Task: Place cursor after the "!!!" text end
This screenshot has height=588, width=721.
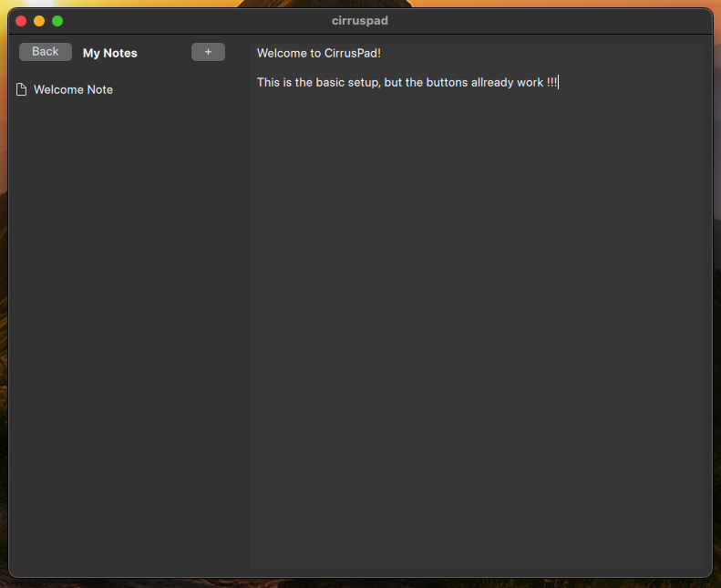Action: [558, 83]
